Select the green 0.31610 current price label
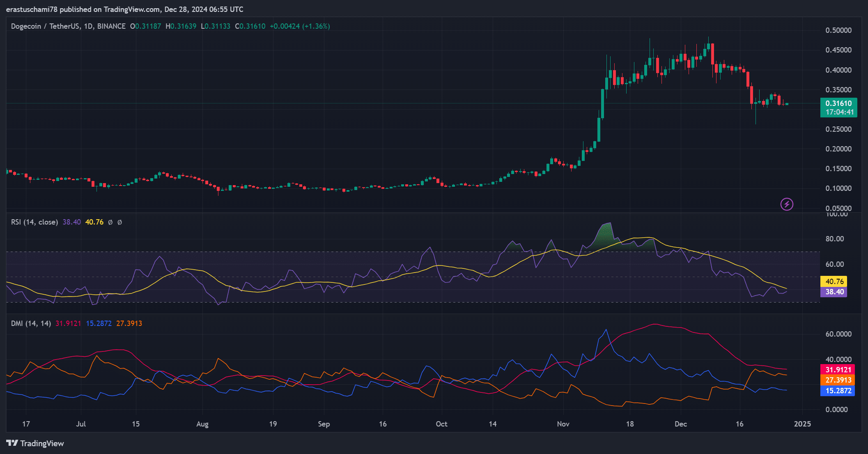868x454 pixels. tap(838, 103)
